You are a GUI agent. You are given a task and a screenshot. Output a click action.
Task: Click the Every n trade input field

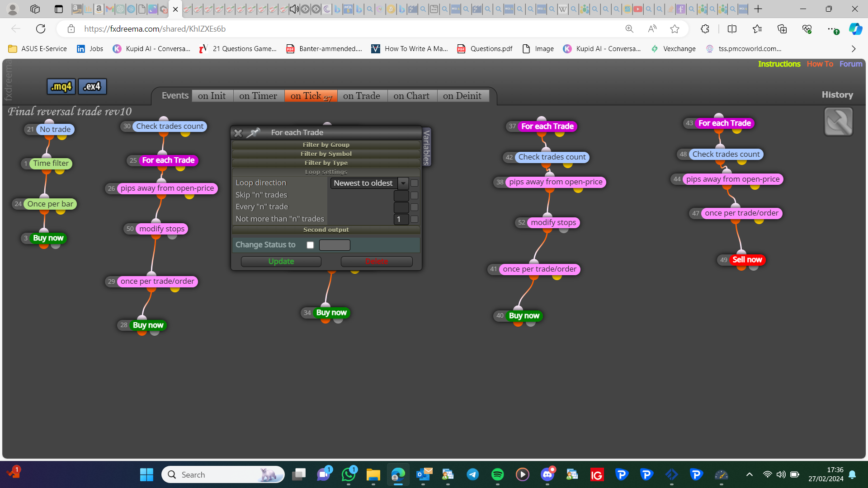tap(401, 207)
